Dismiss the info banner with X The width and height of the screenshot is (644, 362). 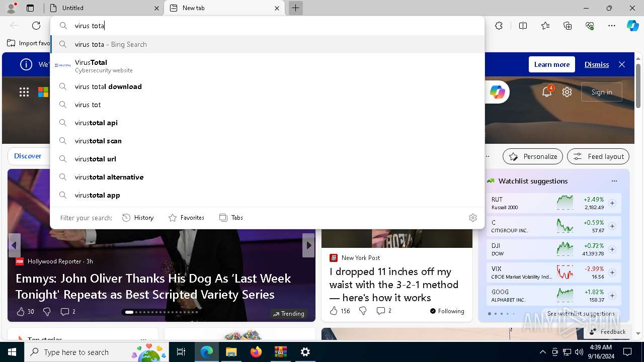[x=622, y=64]
